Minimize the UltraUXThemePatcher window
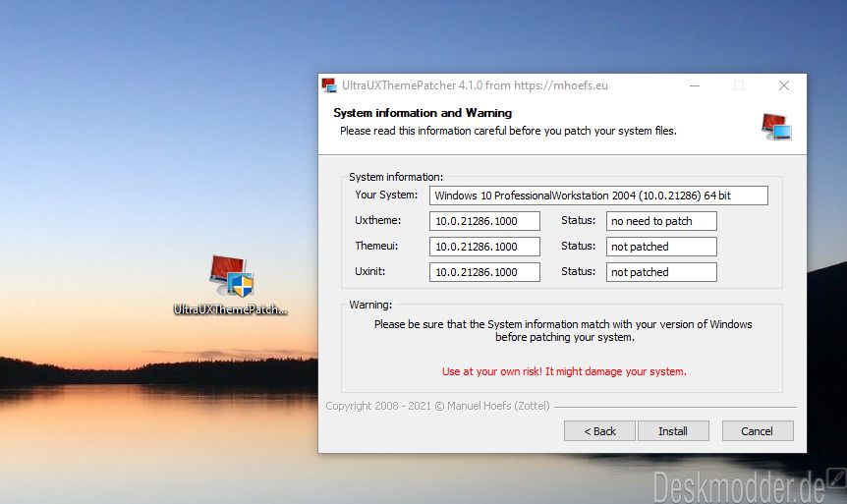This screenshot has height=504, width=847. pyautogui.click(x=695, y=85)
